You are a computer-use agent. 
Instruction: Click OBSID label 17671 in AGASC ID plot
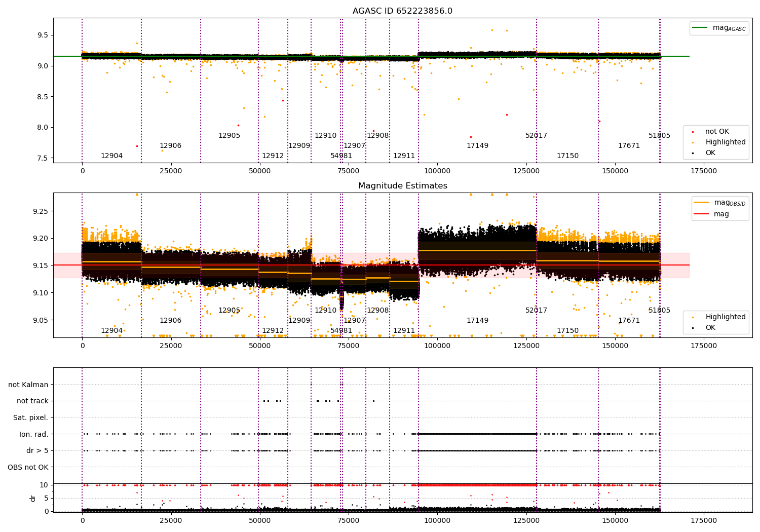pos(629,146)
